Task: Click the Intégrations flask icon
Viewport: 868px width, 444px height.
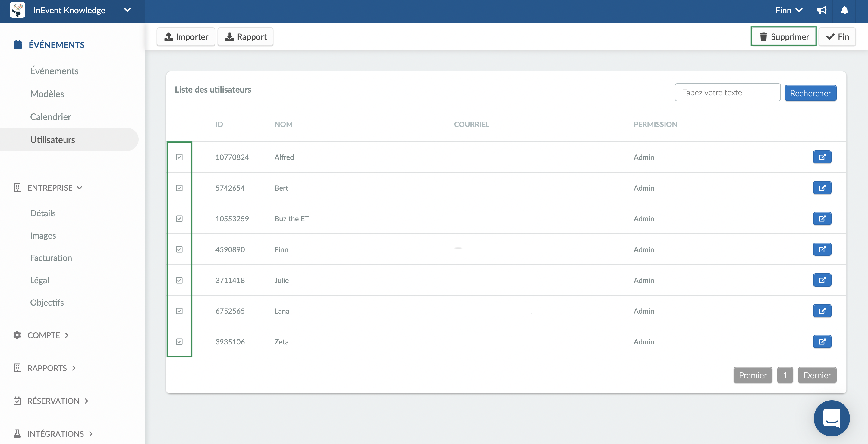Action: [x=17, y=433]
